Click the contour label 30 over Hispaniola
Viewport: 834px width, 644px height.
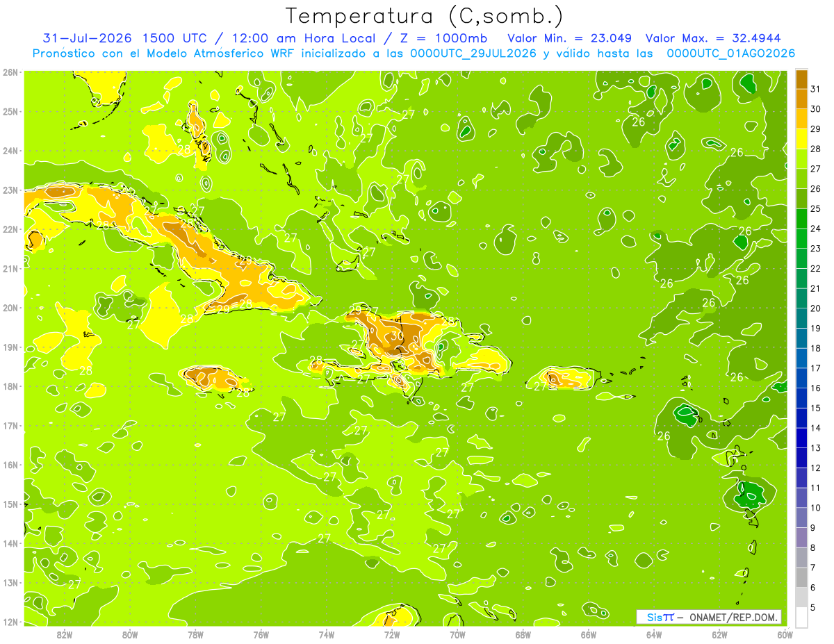point(397,336)
